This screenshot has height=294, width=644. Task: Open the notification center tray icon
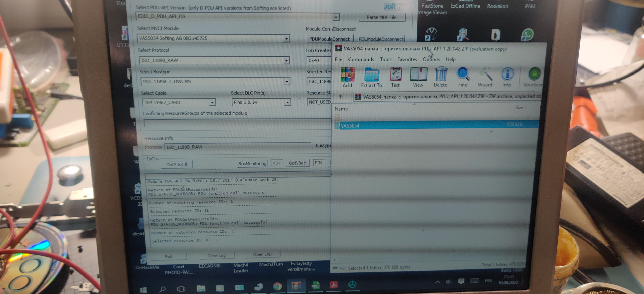click(461, 281)
